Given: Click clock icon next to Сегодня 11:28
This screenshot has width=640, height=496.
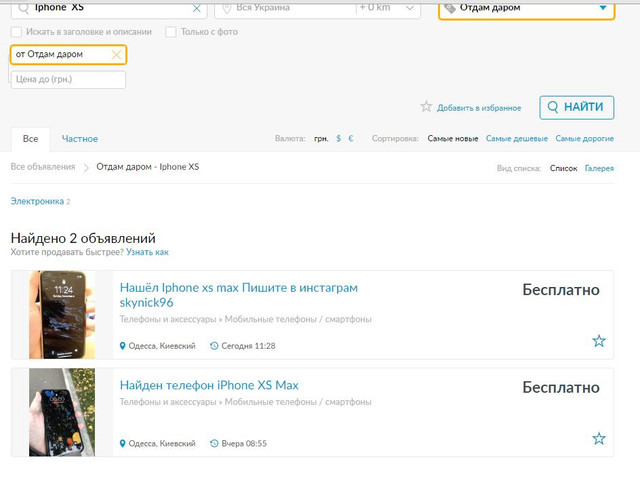Looking at the screenshot, I should point(214,346).
